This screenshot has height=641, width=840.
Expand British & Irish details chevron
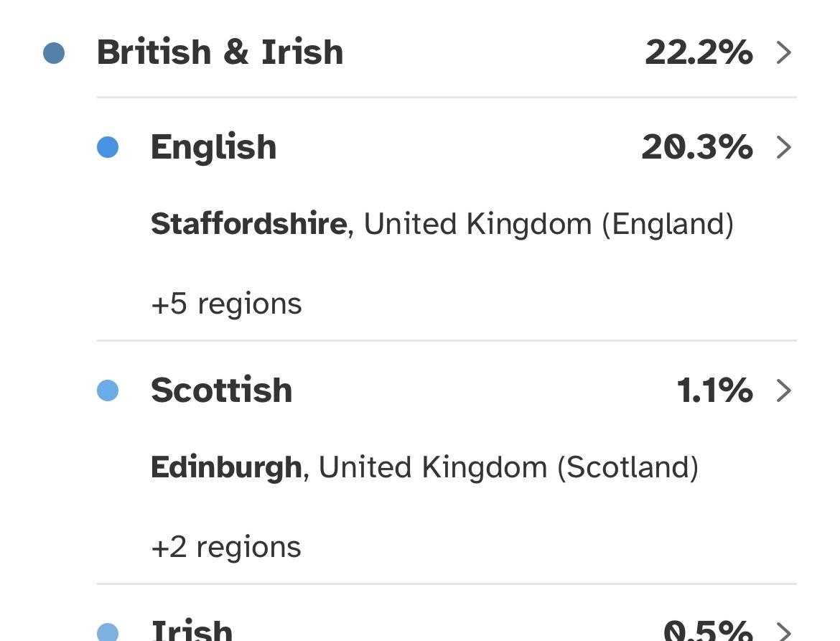pyautogui.click(x=784, y=52)
